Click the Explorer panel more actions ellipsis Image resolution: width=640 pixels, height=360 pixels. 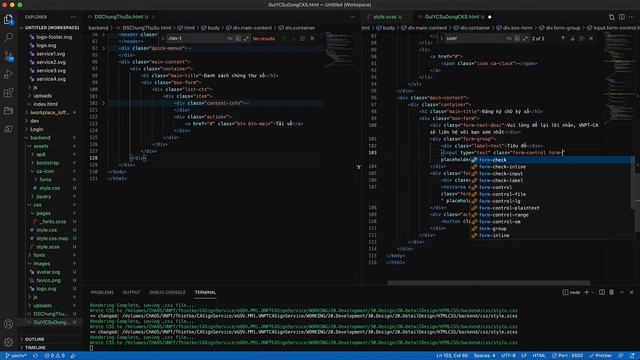tap(73, 17)
